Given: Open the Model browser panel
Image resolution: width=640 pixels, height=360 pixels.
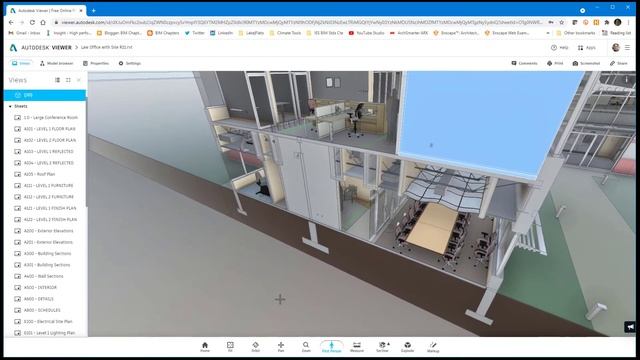Looking at the screenshot, I should [x=57, y=63].
